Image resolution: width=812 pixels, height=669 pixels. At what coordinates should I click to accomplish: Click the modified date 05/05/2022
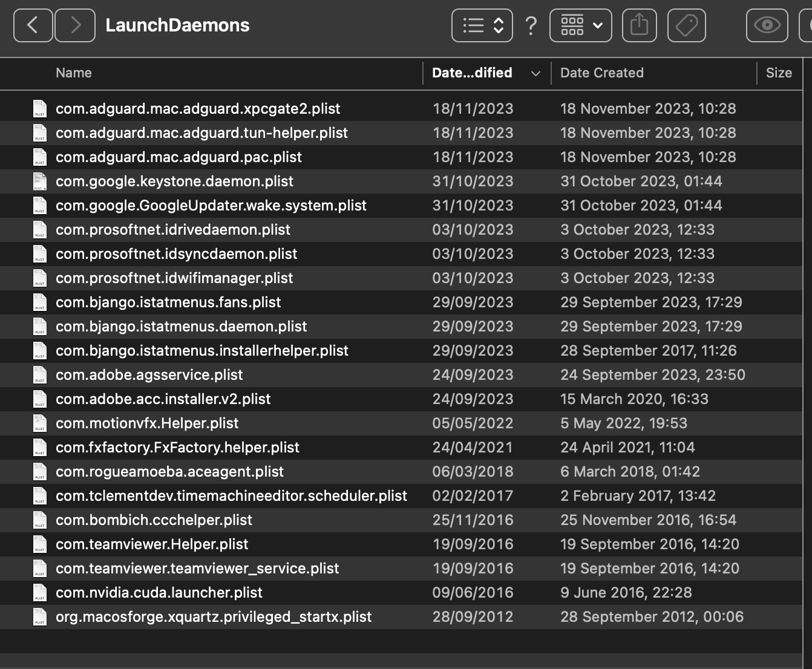point(473,423)
